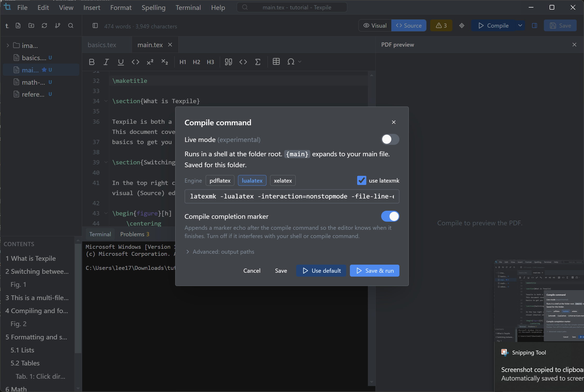
Task: Click the Use default button
Action: coord(321,271)
